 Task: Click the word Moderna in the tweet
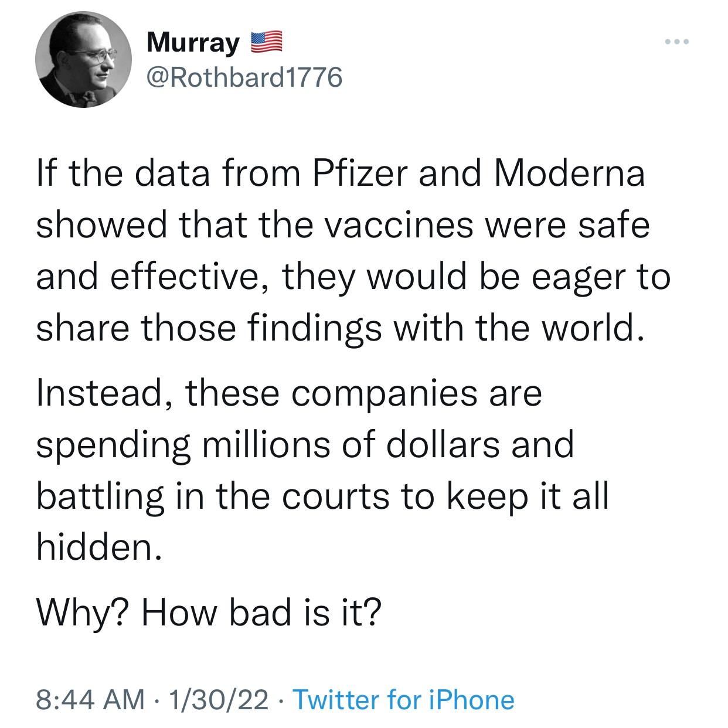[x=570, y=174]
